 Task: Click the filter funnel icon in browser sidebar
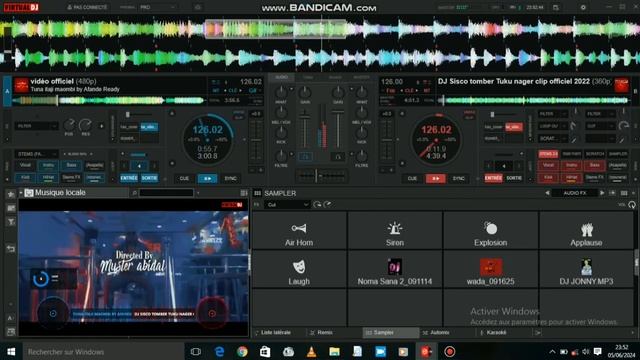pyautogui.click(x=11, y=222)
